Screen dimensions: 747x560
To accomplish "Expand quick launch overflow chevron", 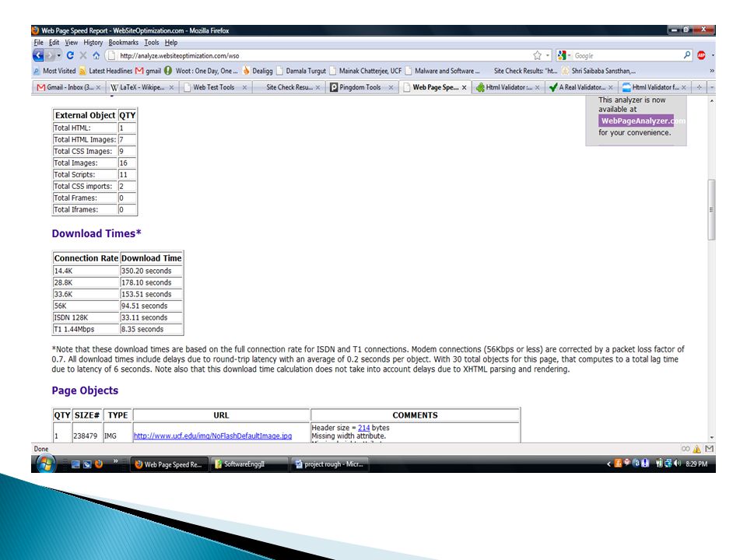I will (115, 461).
